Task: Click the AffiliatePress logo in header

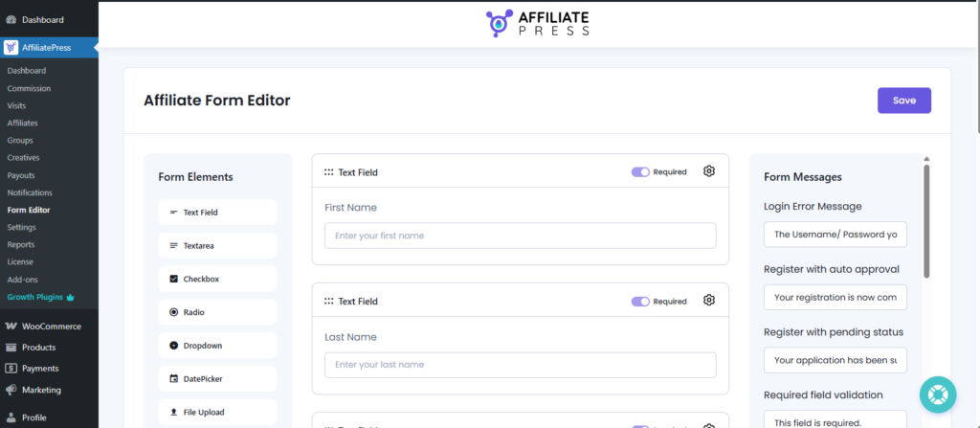Action: click(x=538, y=23)
